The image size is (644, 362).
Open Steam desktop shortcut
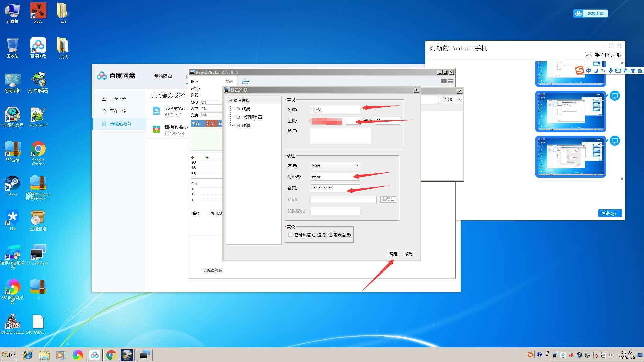pos(12,186)
